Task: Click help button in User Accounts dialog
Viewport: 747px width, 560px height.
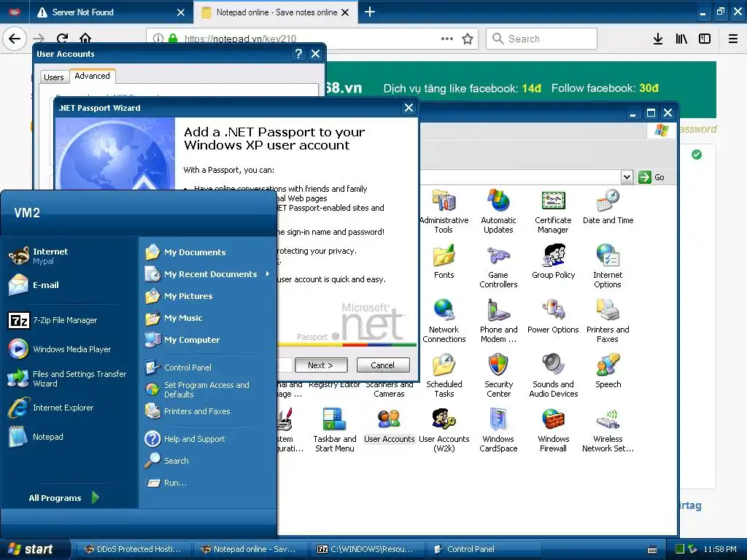Action: (298, 54)
